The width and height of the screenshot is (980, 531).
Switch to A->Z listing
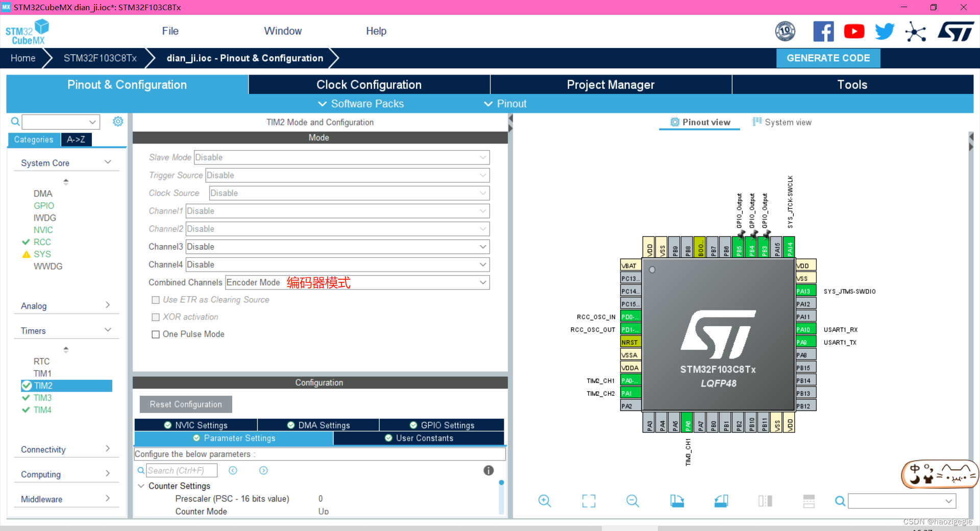click(x=76, y=139)
